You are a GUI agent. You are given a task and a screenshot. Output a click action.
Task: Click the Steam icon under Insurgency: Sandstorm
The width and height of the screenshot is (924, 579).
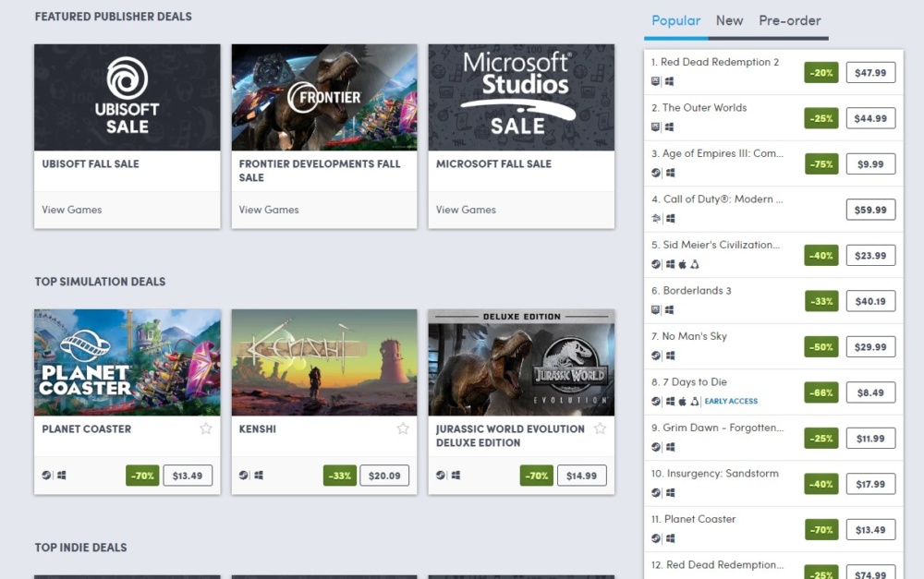[x=656, y=492]
